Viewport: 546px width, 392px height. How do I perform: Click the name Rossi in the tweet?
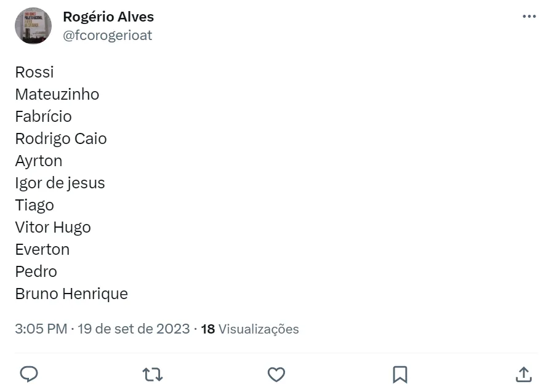34,73
